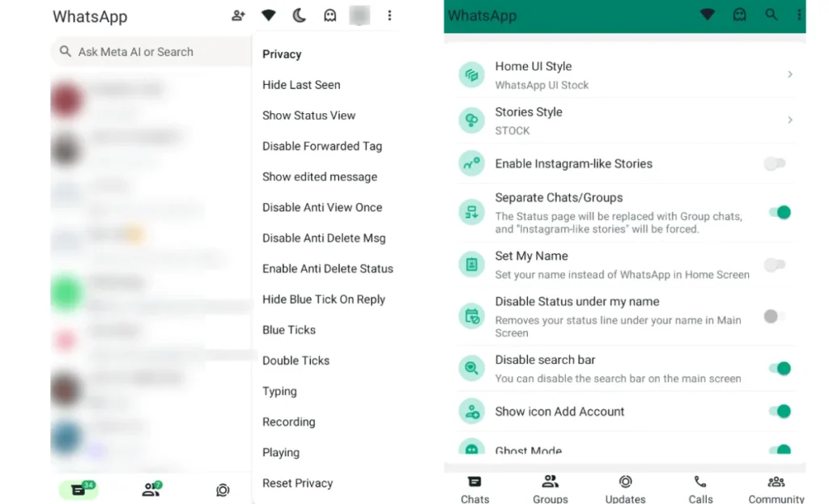The height and width of the screenshot is (504, 829).
Task: Tap Home UI Style icon
Action: 472,75
